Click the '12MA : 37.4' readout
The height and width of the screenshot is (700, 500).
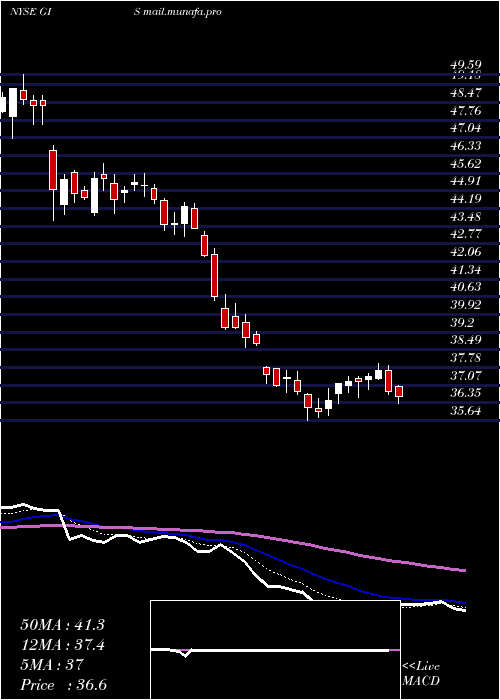click(62, 645)
